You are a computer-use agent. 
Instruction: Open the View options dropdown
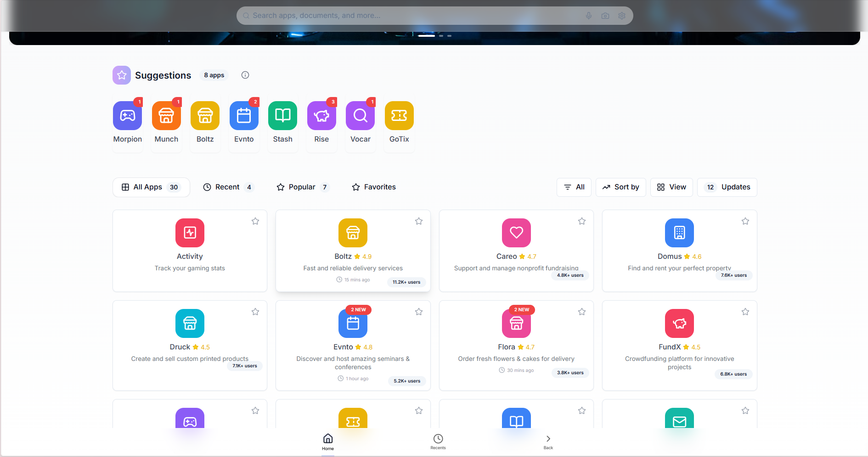click(671, 187)
